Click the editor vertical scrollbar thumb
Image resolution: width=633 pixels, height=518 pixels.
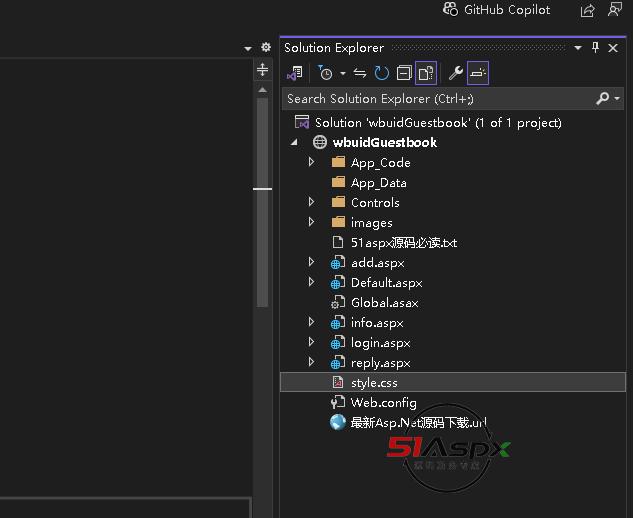coord(262,202)
